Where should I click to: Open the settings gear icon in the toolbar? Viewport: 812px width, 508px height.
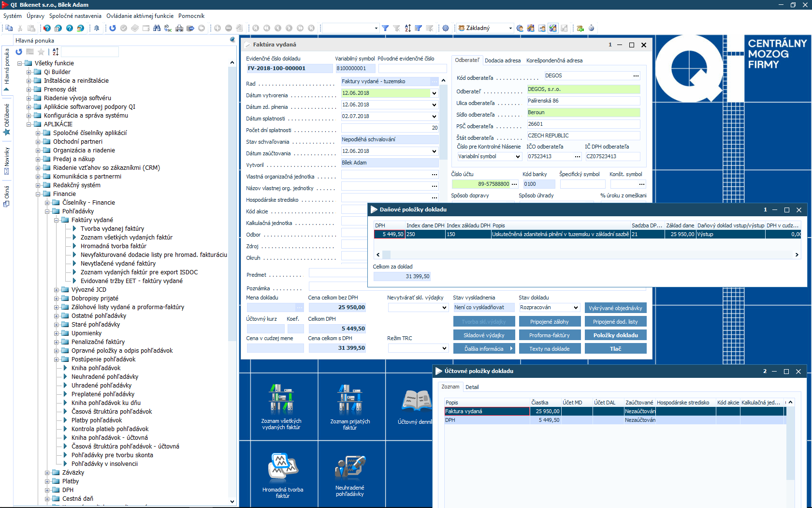446,28
